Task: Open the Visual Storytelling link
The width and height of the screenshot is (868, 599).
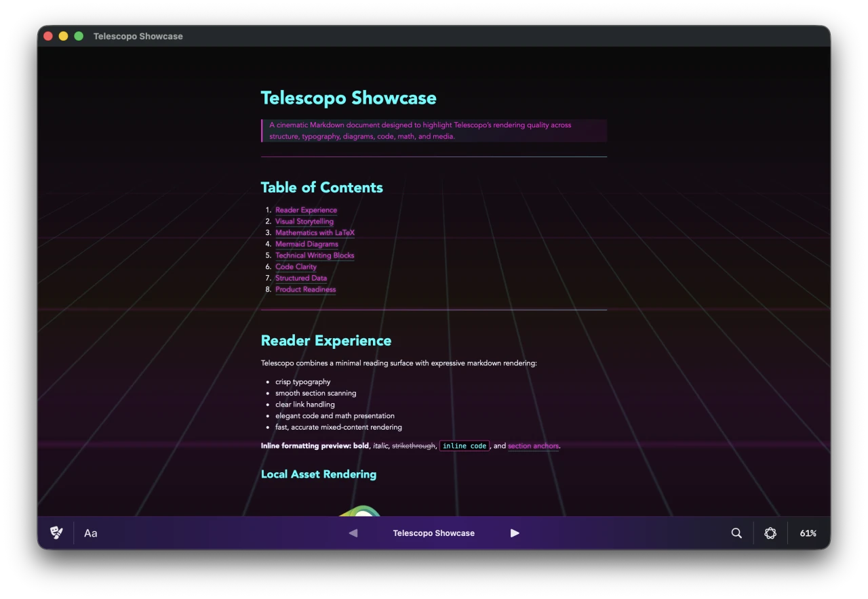Action: click(x=304, y=222)
